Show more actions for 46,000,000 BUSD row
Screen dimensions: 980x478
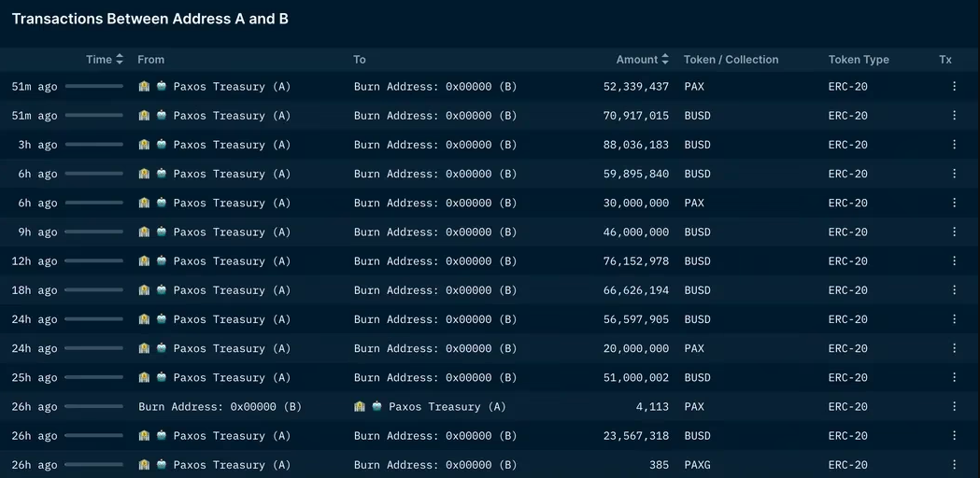click(x=954, y=232)
